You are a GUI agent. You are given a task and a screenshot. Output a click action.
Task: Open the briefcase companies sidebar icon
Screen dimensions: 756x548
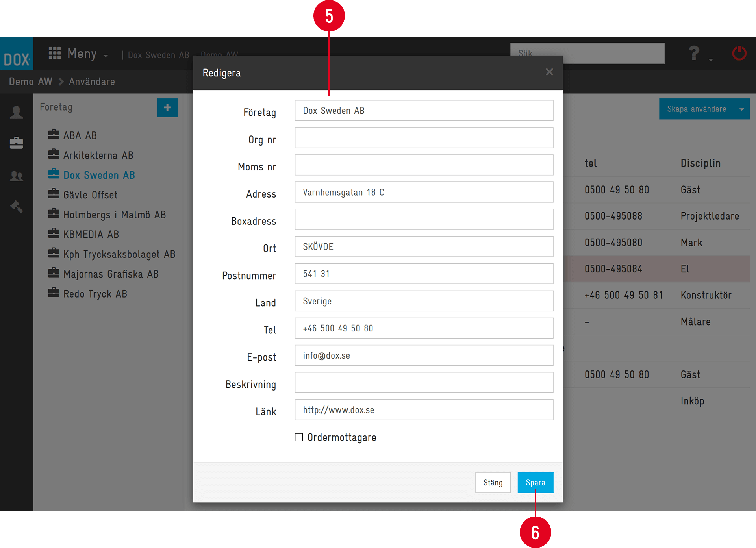[16, 143]
